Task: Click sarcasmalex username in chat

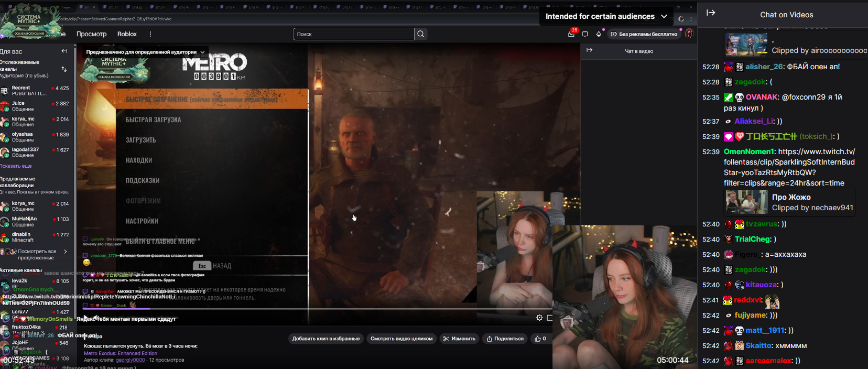Action: click(769, 361)
